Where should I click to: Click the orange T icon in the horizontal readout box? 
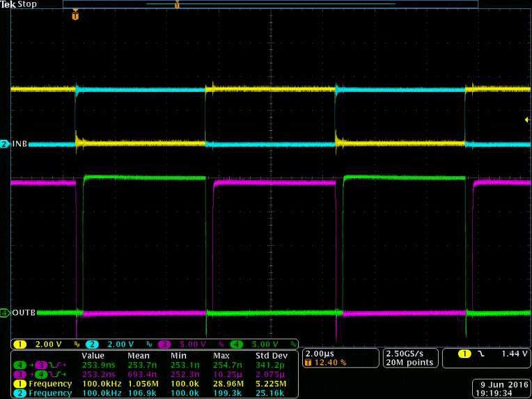pyautogui.click(x=308, y=362)
